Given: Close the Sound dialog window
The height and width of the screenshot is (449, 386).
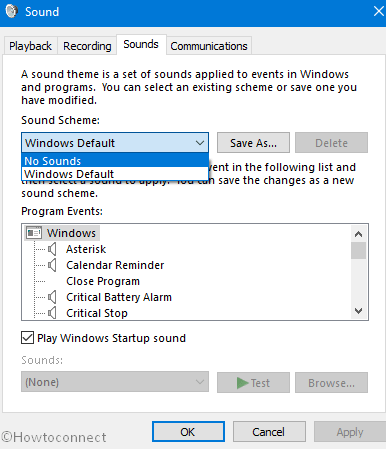Looking at the screenshot, I should coord(378,12).
